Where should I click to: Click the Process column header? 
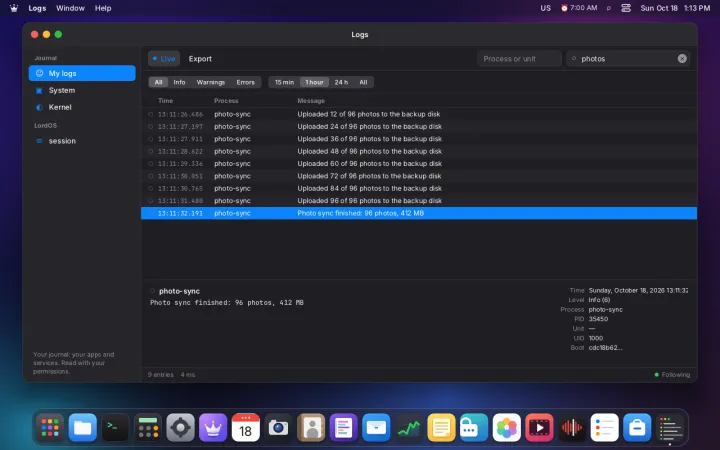(226, 101)
